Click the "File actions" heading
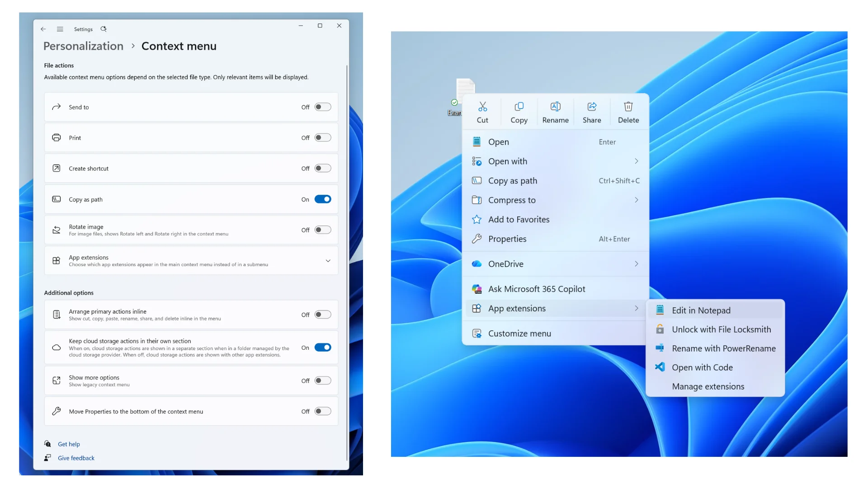 tap(59, 66)
